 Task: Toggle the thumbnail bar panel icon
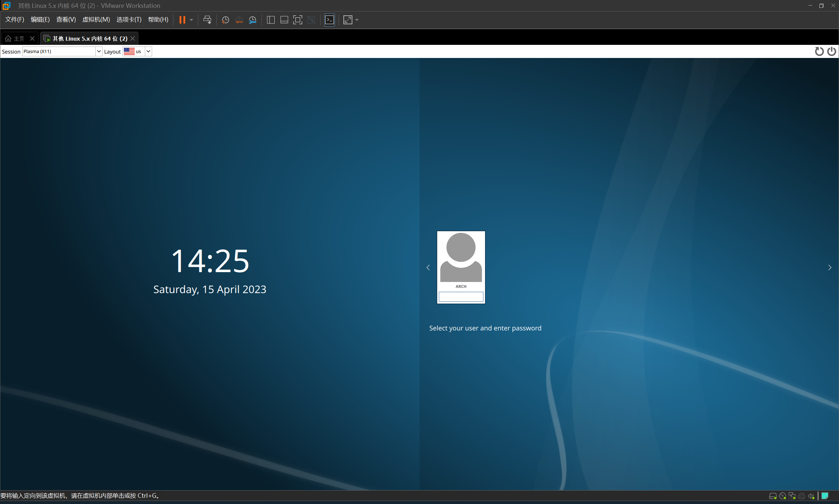pos(284,20)
